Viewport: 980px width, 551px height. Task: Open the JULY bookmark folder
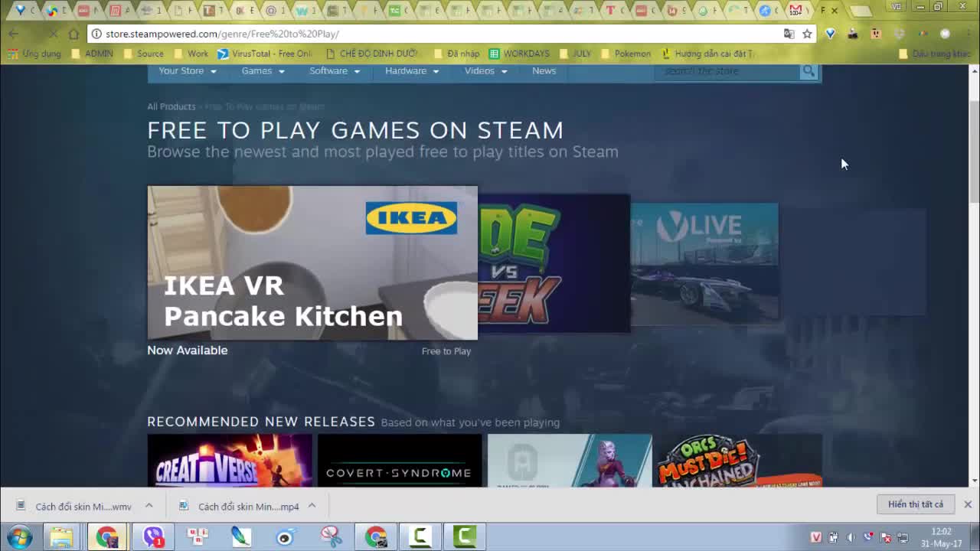click(575, 54)
